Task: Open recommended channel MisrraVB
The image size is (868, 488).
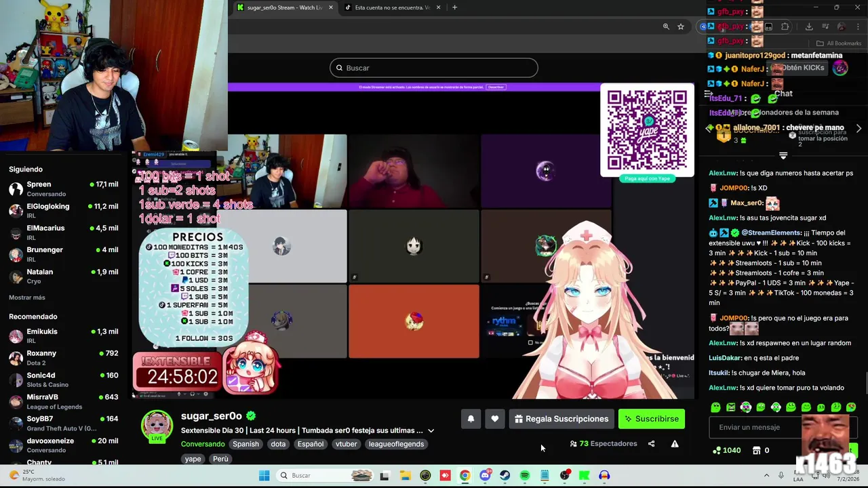Action: [63, 401]
